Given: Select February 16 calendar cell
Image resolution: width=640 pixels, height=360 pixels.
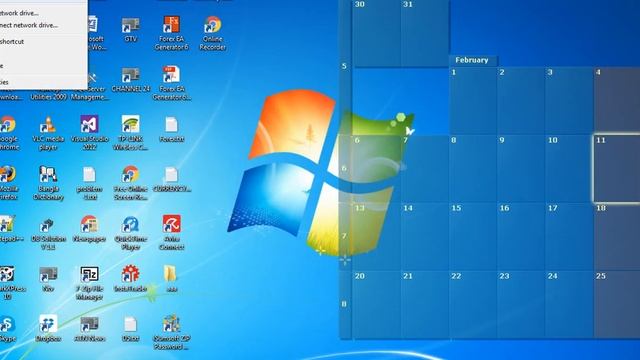Looking at the screenshot, I should [521, 236].
